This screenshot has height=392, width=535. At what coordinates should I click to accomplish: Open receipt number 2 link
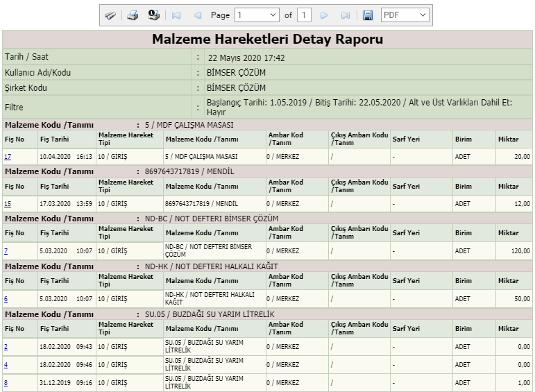[x=6, y=347]
